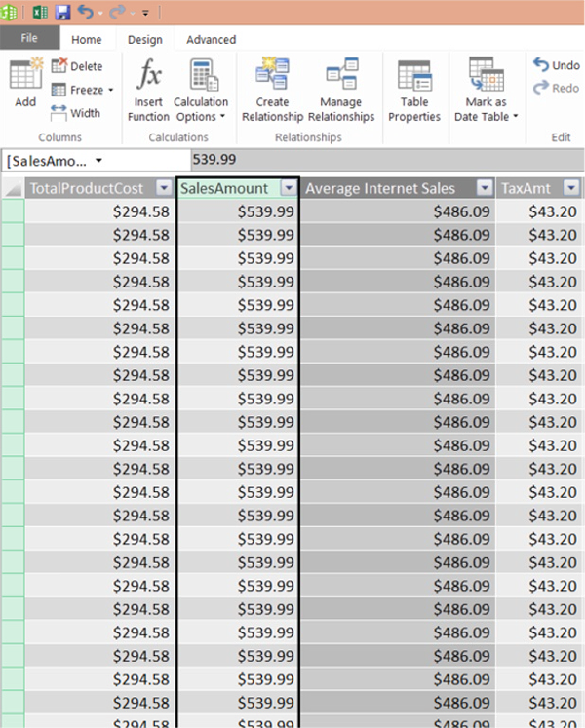Screen dimensions: 585x728
Task: Delete the selected column
Action: coord(77,66)
